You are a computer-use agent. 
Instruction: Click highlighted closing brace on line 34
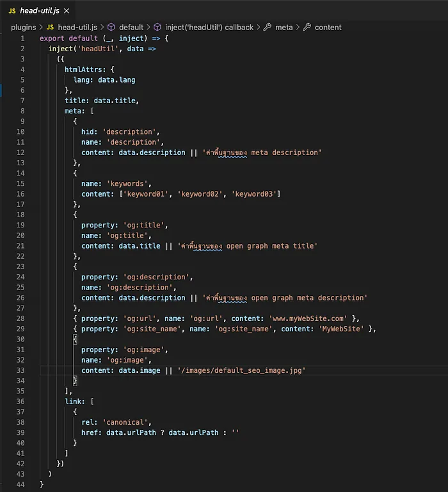[x=76, y=381]
